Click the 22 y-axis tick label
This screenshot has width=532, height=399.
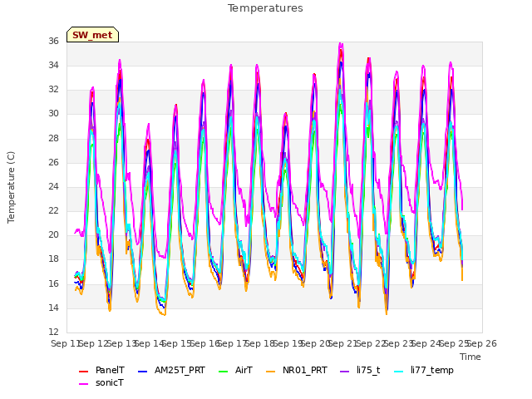pyautogui.click(x=53, y=210)
